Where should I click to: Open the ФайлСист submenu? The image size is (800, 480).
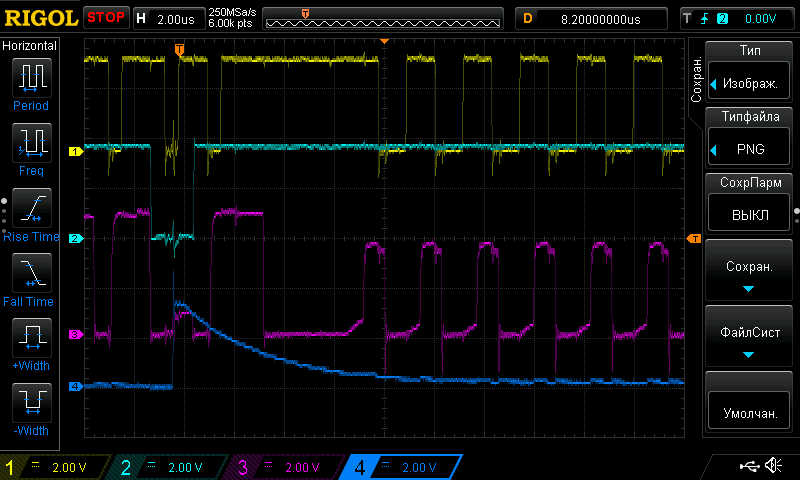[748, 338]
